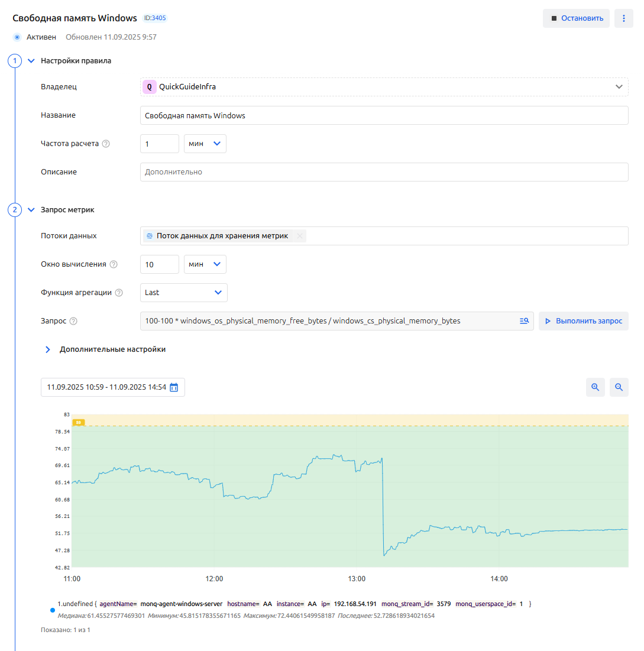644x651 pixels.
Task: Collapse the Настройки правила section
Action: point(31,60)
